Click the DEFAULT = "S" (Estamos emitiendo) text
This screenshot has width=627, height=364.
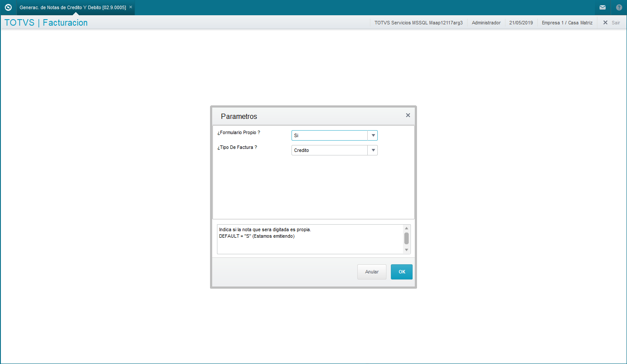coord(257,236)
